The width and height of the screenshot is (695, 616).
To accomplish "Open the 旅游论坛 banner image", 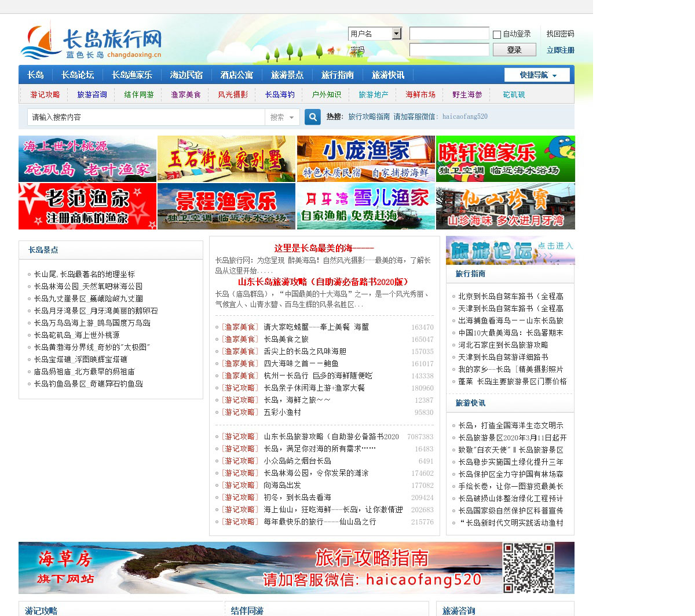I will point(510,250).
